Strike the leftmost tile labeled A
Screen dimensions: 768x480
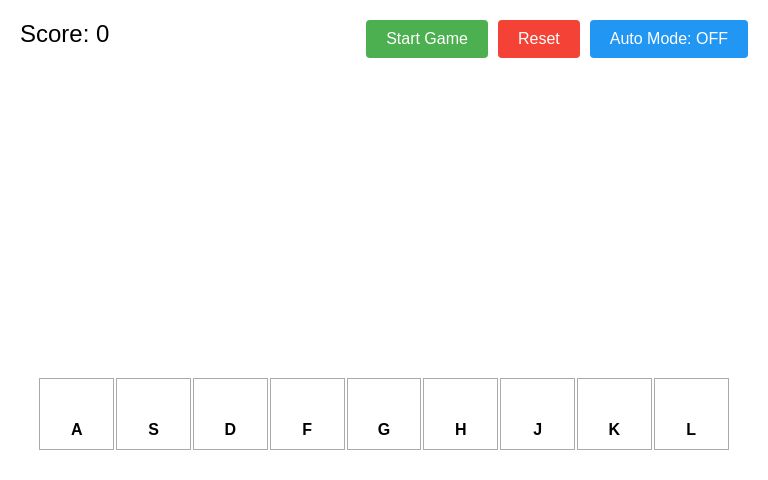tap(76, 414)
